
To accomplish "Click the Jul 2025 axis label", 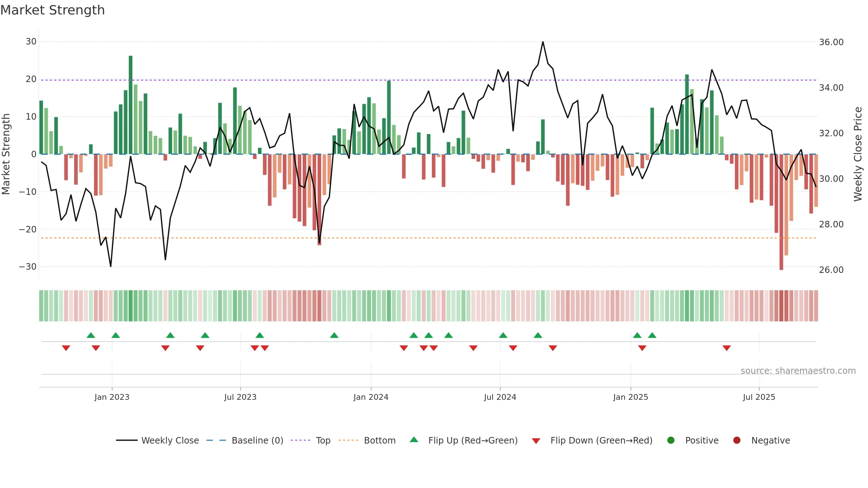I will (759, 397).
